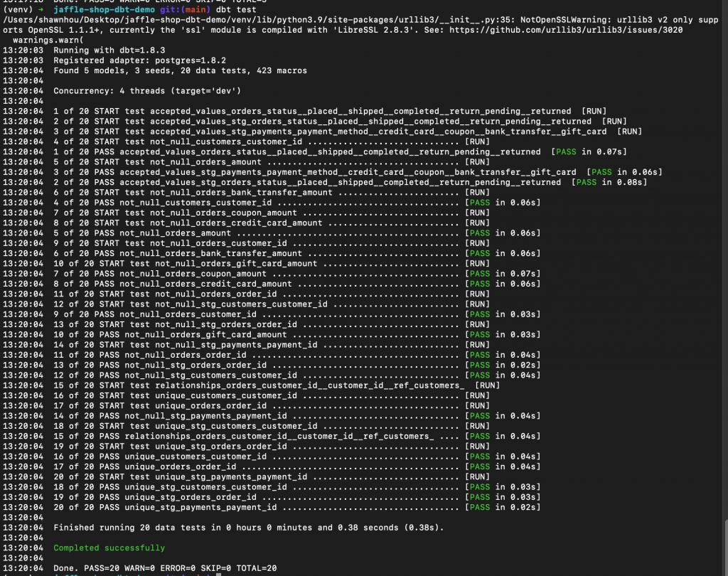Click 'Running with dbt=1.8.3' text
The width and height of the screenshot is (728, 576).
tap(109, 50)
